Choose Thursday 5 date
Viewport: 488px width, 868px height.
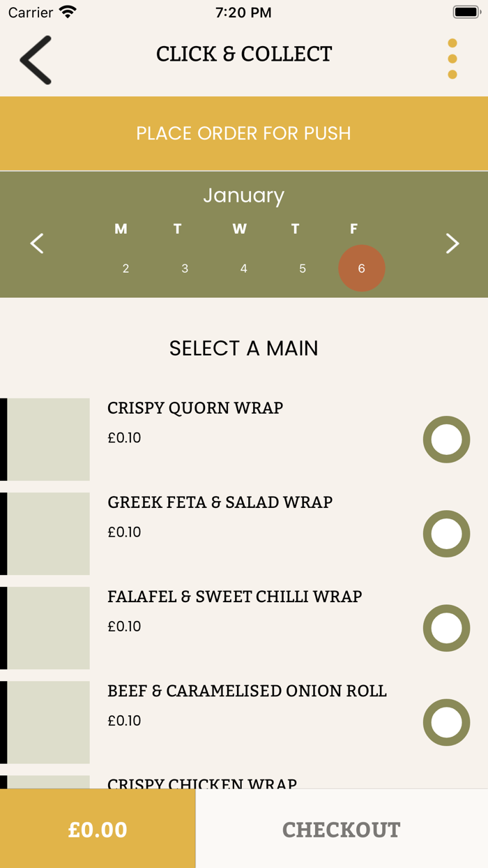303,269
